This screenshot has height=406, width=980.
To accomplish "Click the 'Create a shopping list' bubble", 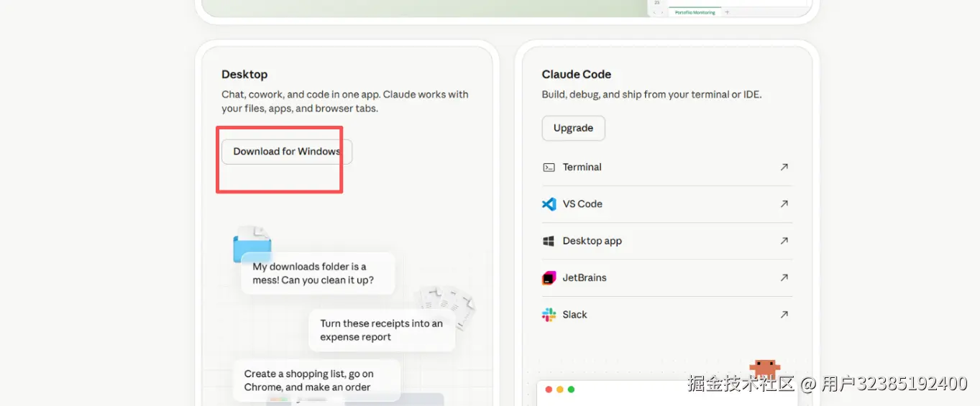I will click(x=316, y=380).
